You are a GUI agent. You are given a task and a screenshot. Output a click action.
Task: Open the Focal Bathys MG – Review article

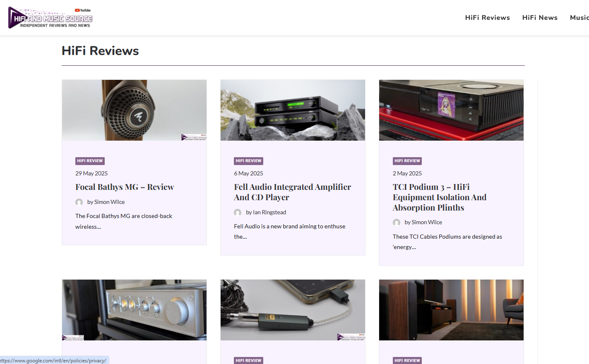tap(125, 187)
